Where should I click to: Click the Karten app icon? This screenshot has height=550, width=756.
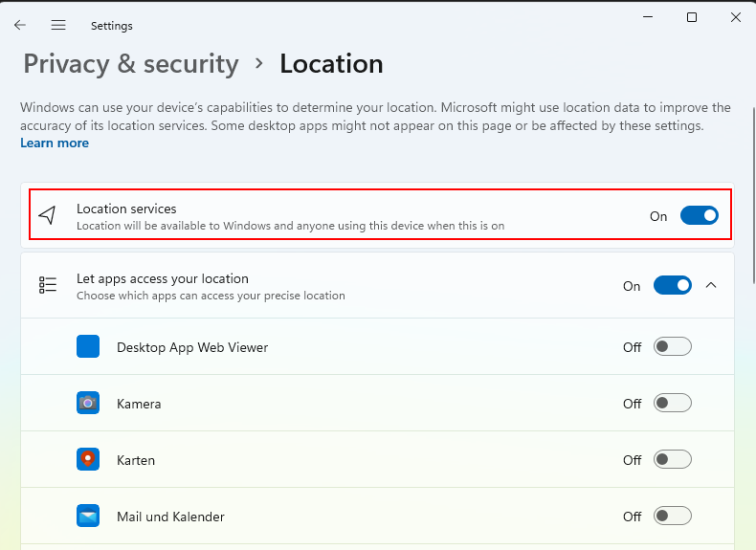click(x=88, y=460)
